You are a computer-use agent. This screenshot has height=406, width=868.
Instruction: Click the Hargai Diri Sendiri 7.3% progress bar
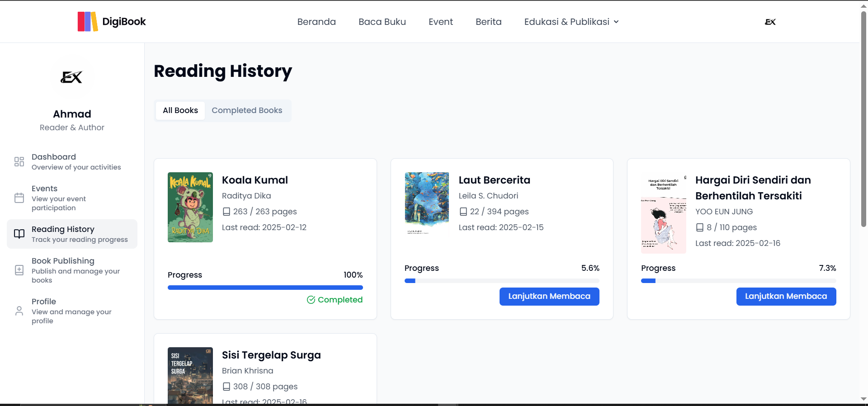(x=739, y=281)
